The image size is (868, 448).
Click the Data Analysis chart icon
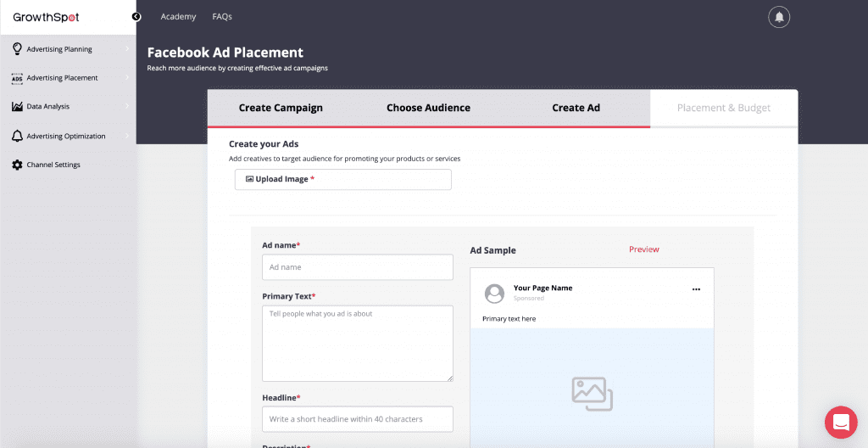[x=17, y=106]
